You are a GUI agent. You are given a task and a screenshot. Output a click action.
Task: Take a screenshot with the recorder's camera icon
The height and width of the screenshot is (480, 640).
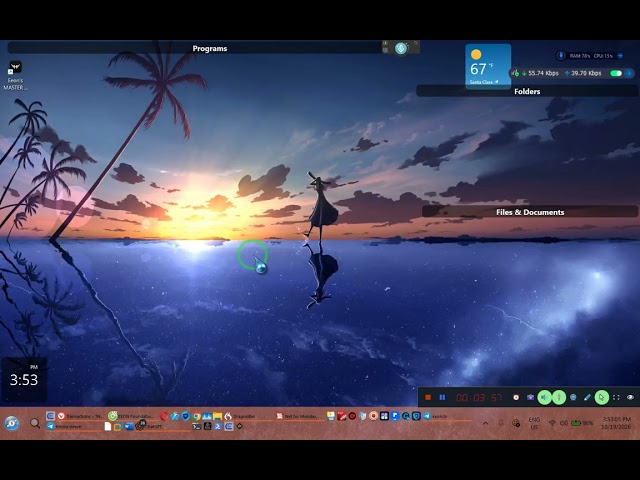point(530,397)
